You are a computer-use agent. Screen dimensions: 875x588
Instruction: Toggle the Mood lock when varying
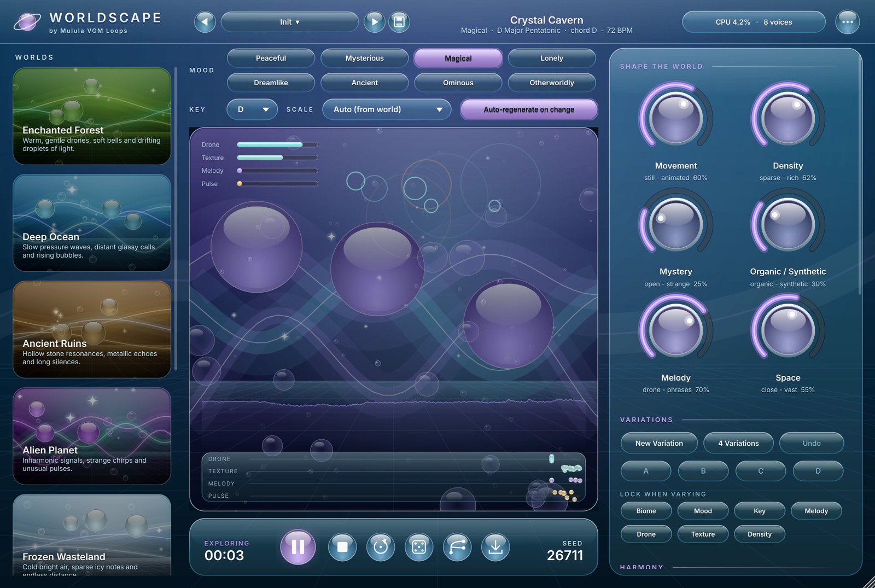click(x=703, y=511)
